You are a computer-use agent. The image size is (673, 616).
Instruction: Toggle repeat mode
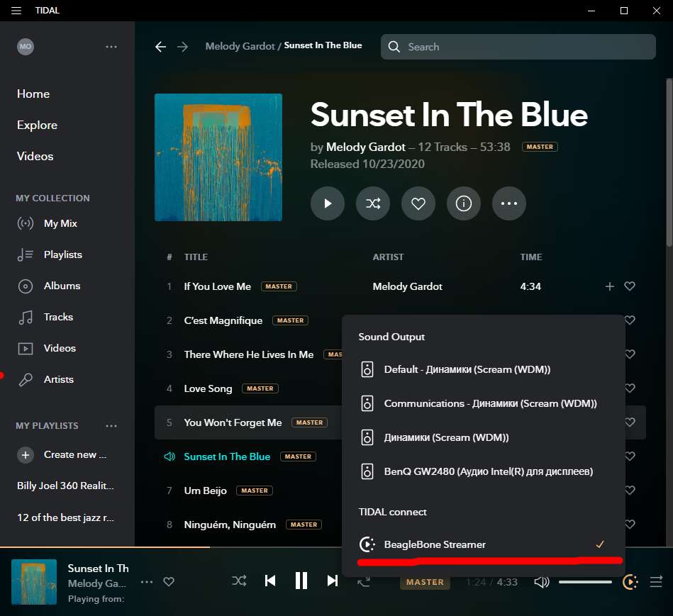tap(364, 582)
